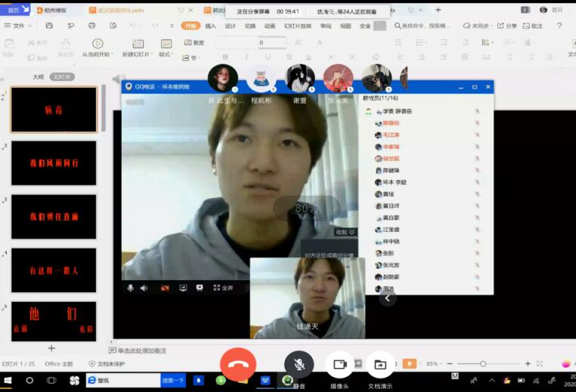This screenshot has height=392, width=576.
Task: Click the Task View icon on taskbar
Action: pos(51,381)
